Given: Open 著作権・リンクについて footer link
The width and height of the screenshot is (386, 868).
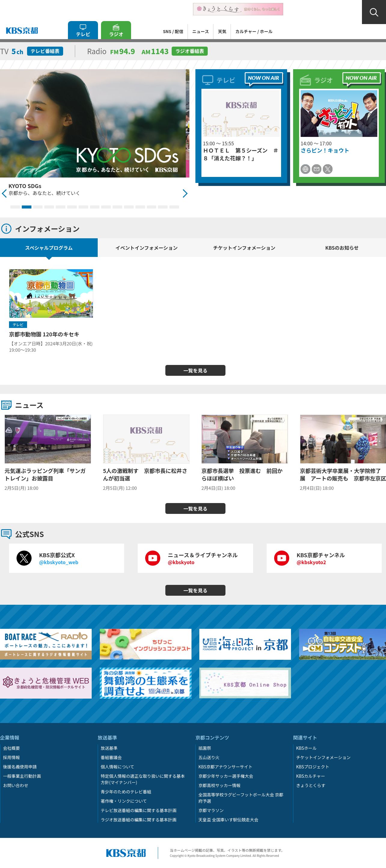Looking at the screenshot, I should pyautogui.click(x=124, y=801).
